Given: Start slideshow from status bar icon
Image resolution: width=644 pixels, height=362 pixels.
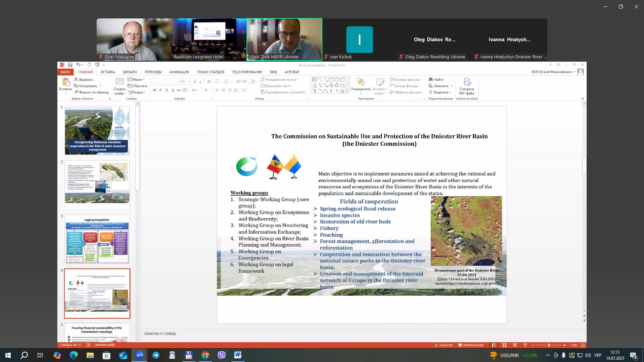Looking at the screenshot, I should 525,345.
